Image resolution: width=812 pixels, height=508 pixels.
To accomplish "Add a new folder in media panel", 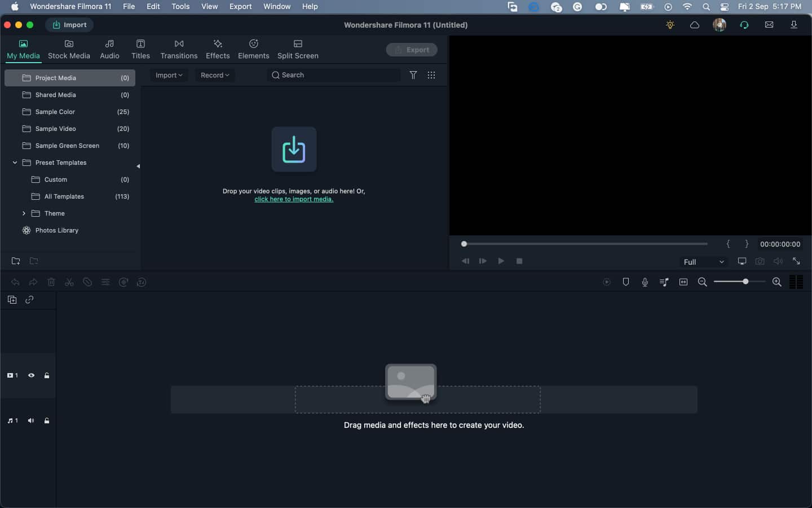I will pyautogui.click(x=16, y=261).
